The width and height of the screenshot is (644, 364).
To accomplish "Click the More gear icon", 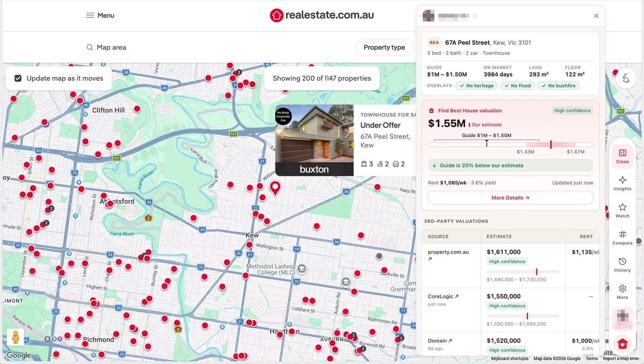I will point(622,288).
